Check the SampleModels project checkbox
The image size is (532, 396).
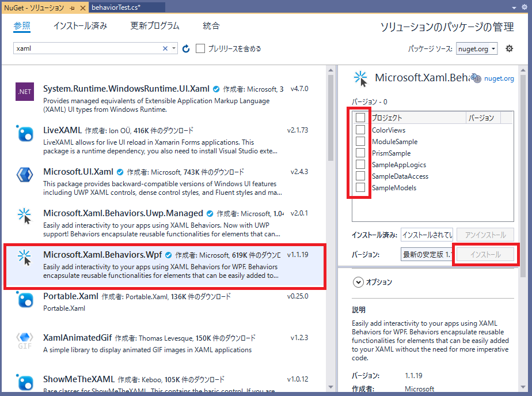pos(360,187)
